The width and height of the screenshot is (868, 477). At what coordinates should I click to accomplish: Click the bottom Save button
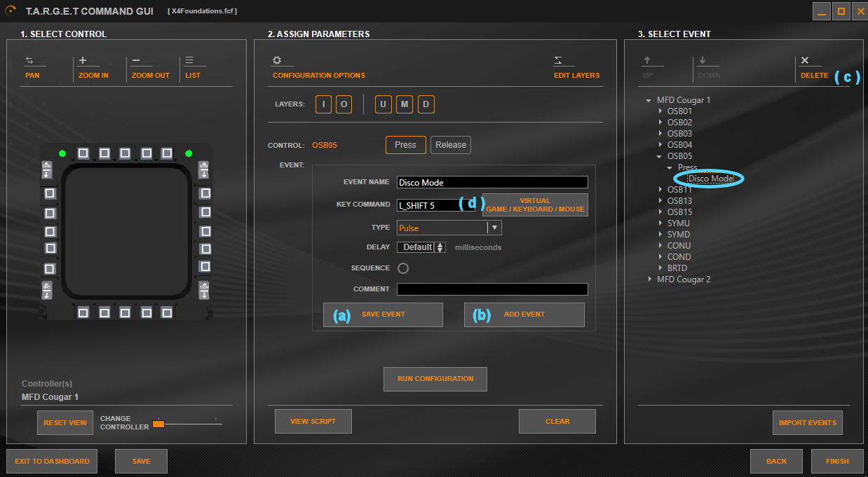[142, 462]
